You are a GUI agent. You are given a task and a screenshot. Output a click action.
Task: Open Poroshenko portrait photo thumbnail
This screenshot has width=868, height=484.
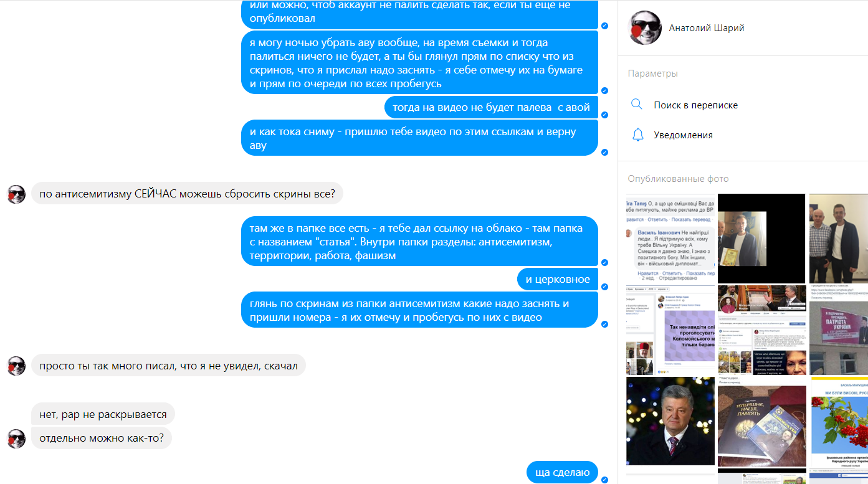pyautogui.click(x=670, y=421)
